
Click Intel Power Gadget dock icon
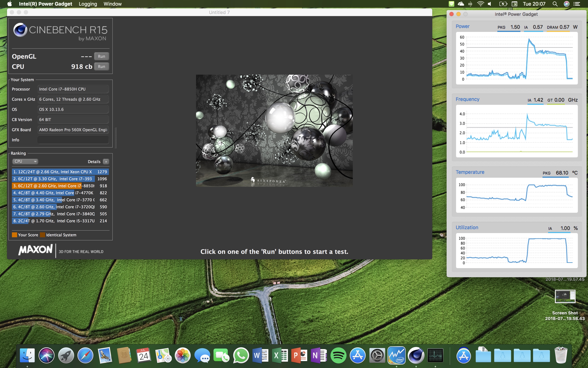click(397, 355)
